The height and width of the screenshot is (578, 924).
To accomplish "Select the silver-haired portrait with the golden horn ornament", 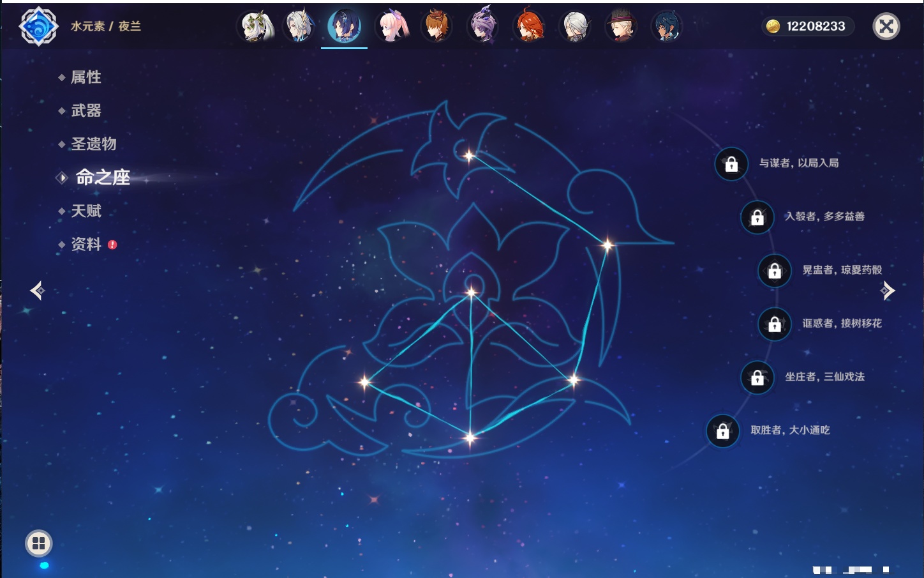I will click(x=299, y=26).
